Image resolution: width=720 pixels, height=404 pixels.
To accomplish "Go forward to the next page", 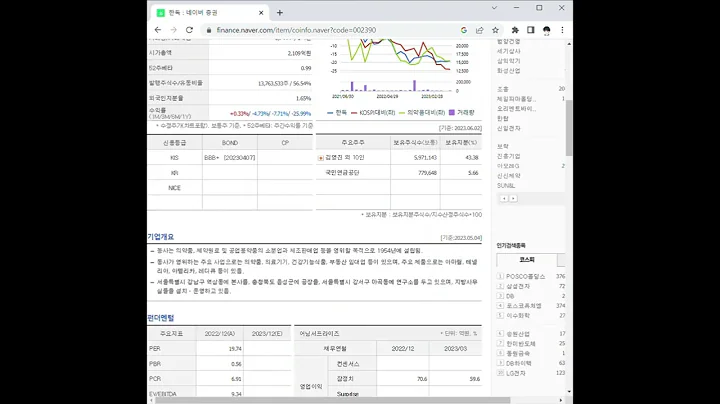I will pos(174,30).
